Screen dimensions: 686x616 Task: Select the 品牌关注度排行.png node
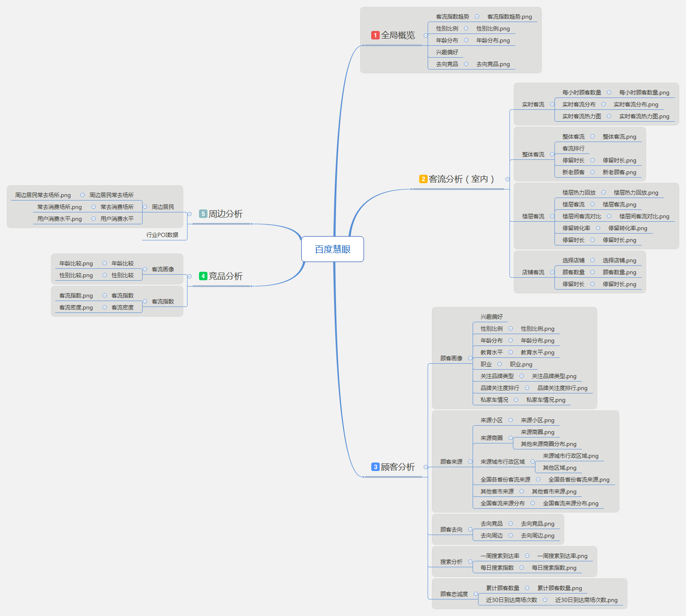[562, 388]
